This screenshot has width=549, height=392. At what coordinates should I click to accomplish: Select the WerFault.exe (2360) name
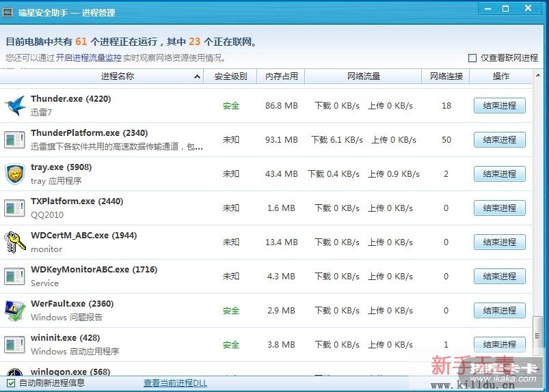(x=72, y=304)
